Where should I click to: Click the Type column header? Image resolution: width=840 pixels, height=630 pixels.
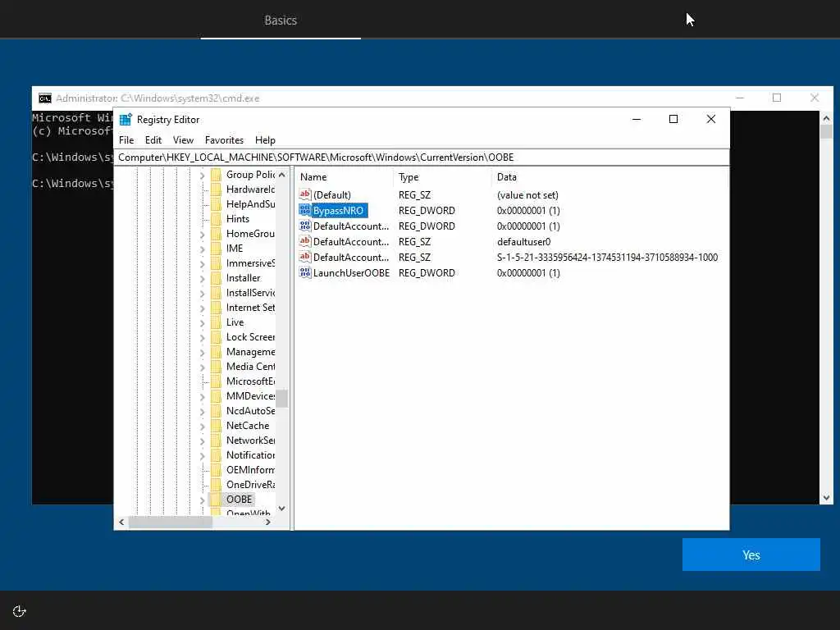pos(442,177)
